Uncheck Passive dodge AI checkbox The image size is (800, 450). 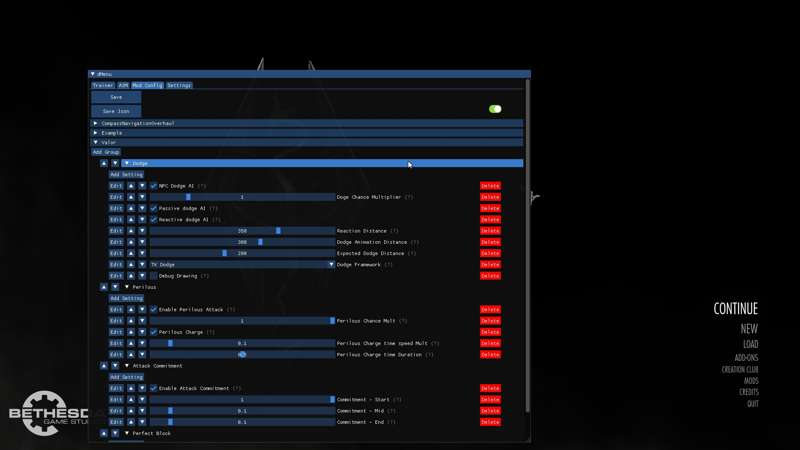click(154, 208)
